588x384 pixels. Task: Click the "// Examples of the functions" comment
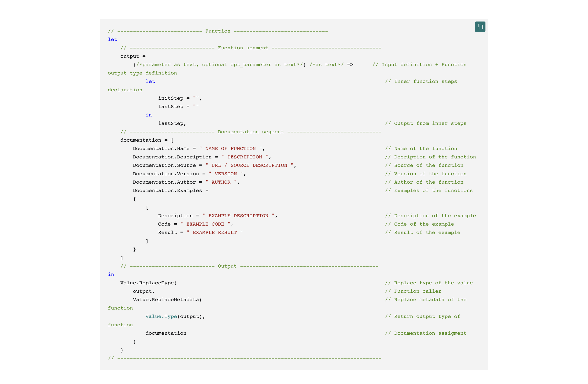[x=429, y=190]
